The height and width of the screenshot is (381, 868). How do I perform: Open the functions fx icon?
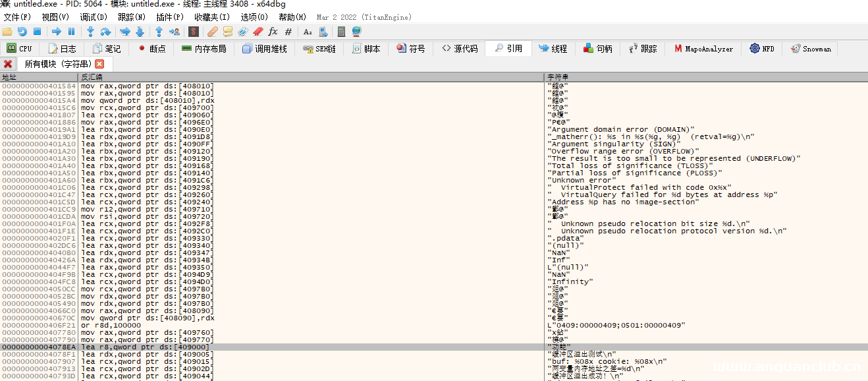point(273,32)
